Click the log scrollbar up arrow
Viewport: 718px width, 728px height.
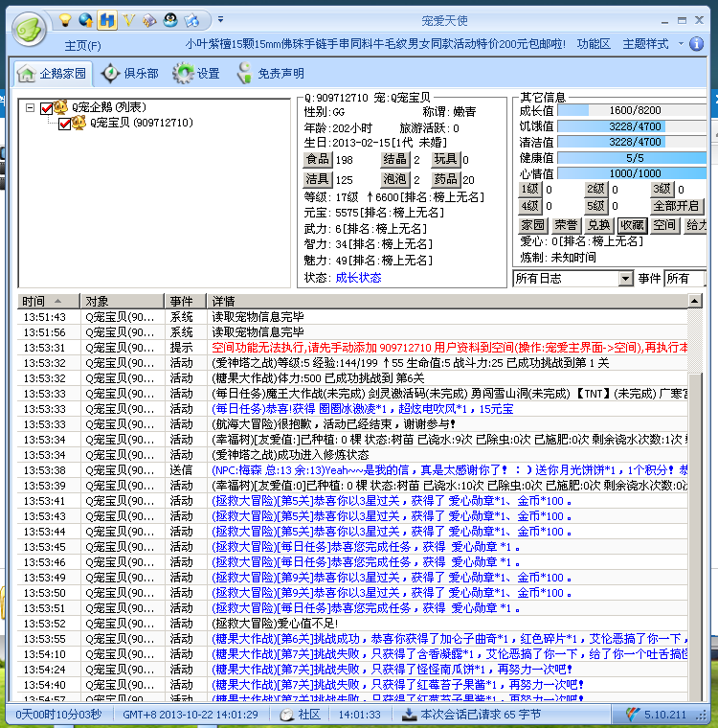[695, 302]
